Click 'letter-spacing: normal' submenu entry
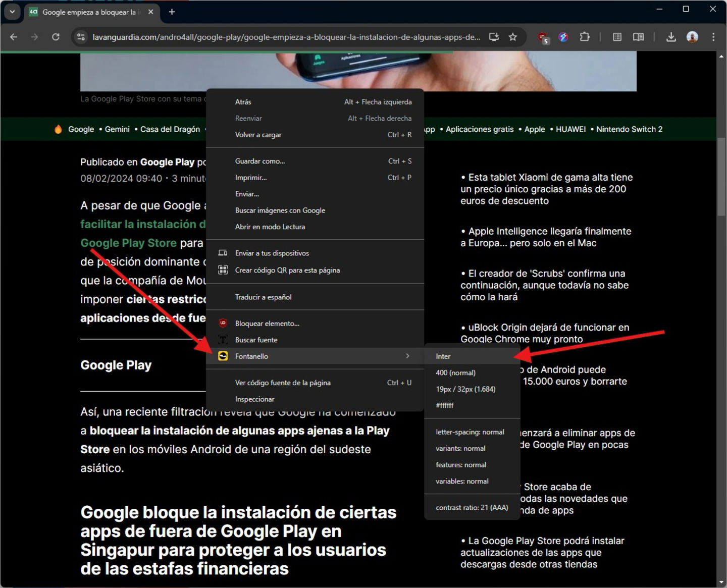 pyautogui.click(x=472, y=432)
